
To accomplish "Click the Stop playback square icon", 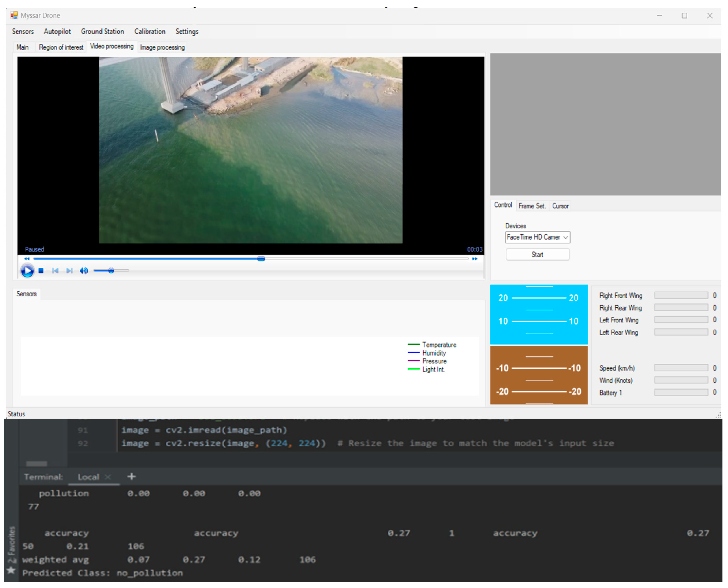I will (41, 271).
